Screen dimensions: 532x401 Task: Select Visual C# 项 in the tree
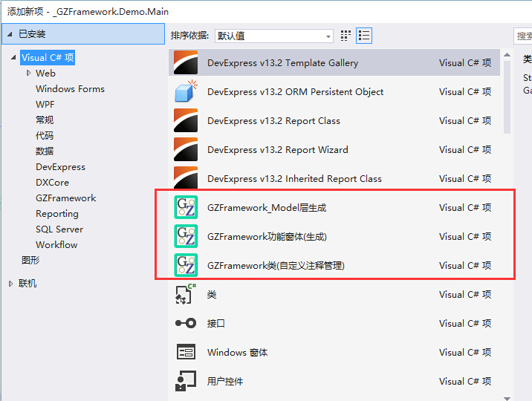coord(48,58)
